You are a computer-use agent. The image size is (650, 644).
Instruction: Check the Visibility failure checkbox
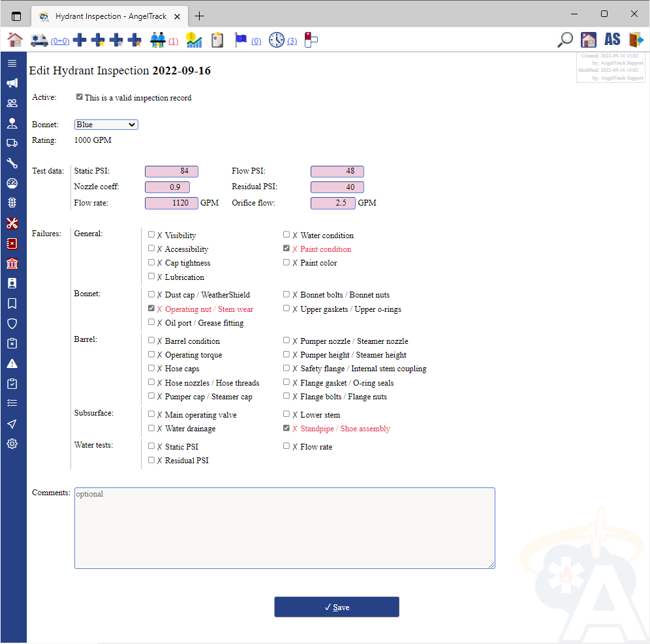click(x=151, y=235)
